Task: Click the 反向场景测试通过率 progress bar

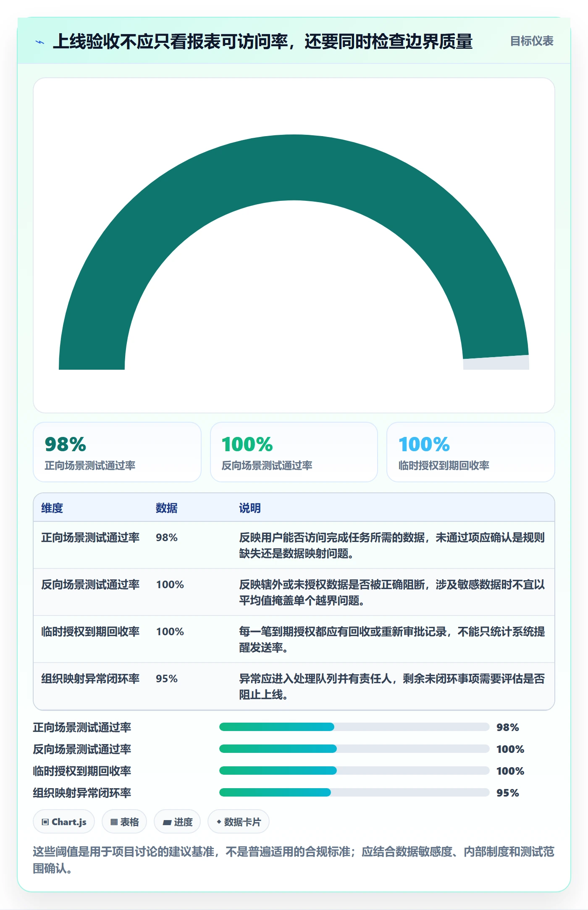Action: 354,749
